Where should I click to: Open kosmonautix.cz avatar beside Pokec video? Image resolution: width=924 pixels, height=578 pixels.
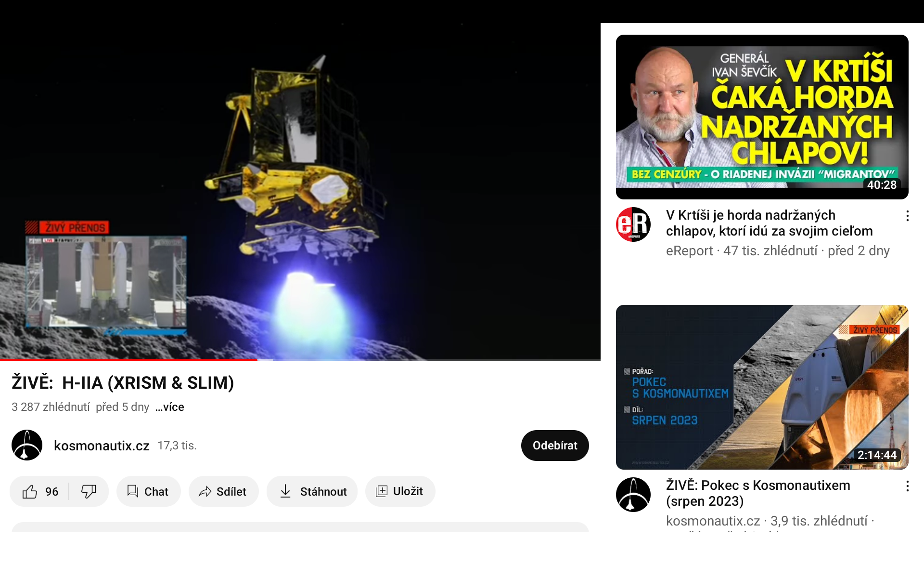point(633,495)
